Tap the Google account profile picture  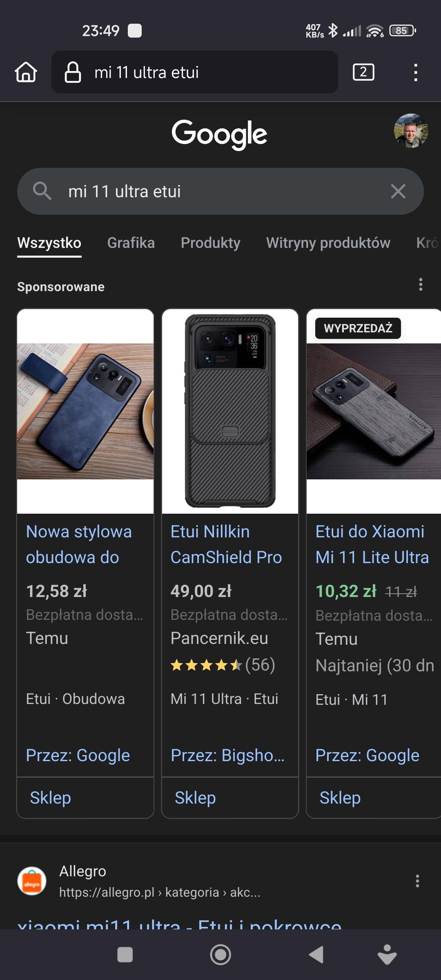411,131
